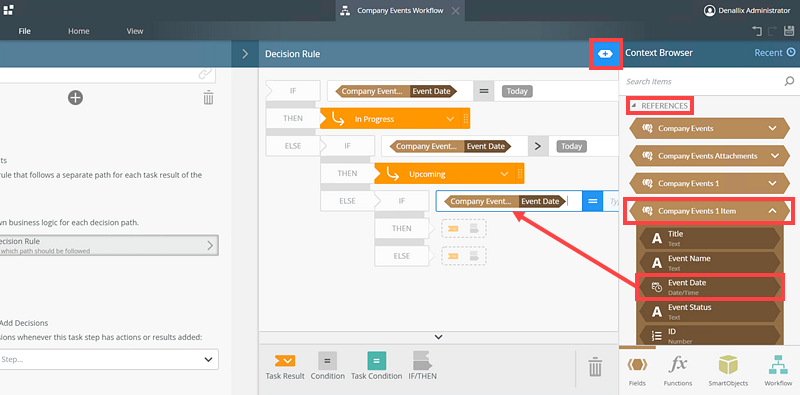Click the redo arrow icon
The image size is (800, 395).
click(x=772, y=31)
